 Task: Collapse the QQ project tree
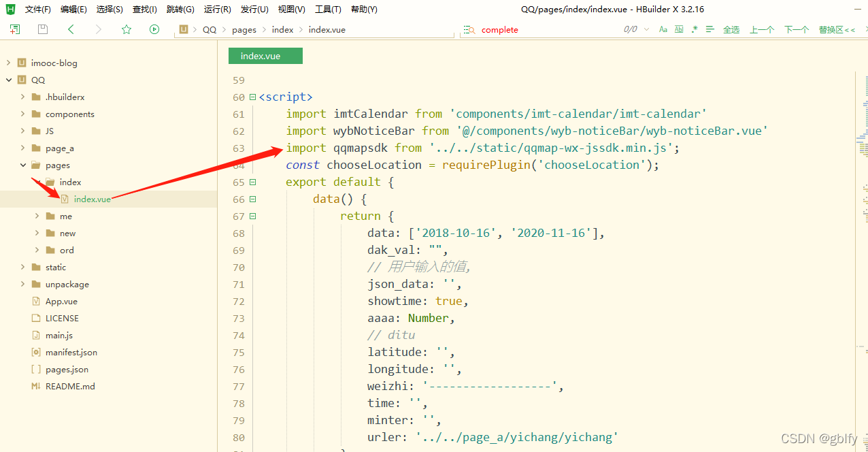click(x=8, y=80)
